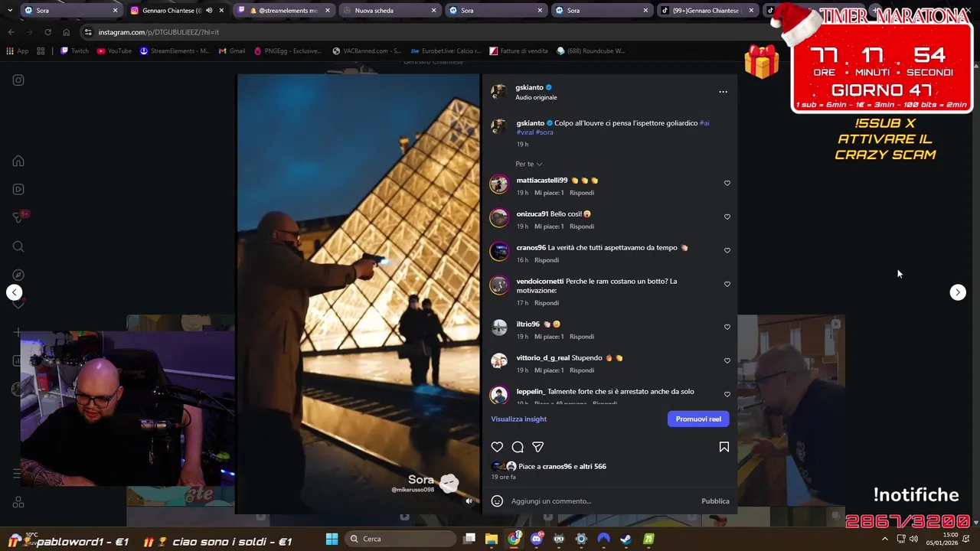The image size is (980, 551).
Task: Open Explore compass in the sidebar
Action: pos(18,275)
